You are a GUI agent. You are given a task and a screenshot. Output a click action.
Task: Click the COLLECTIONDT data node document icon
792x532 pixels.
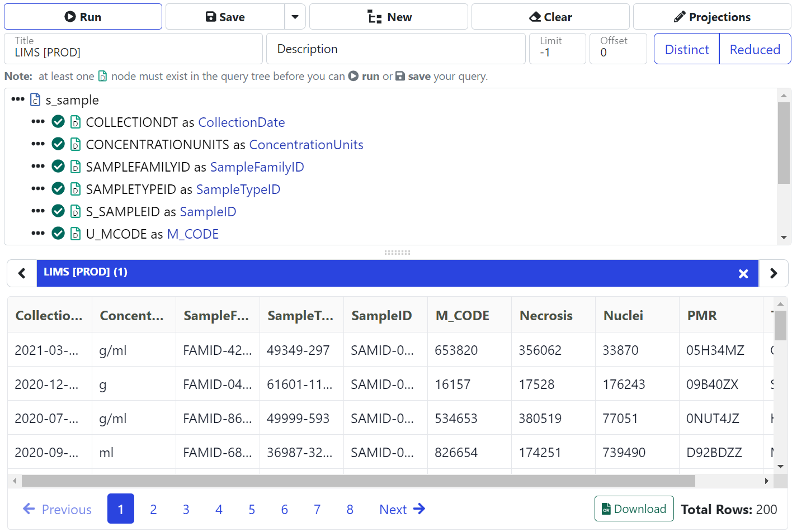(x=76, y=122)
